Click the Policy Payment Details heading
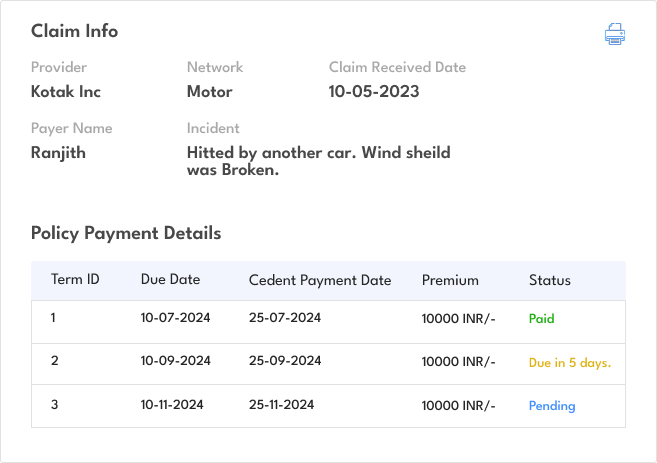657x463 pixels. (126, 233)
